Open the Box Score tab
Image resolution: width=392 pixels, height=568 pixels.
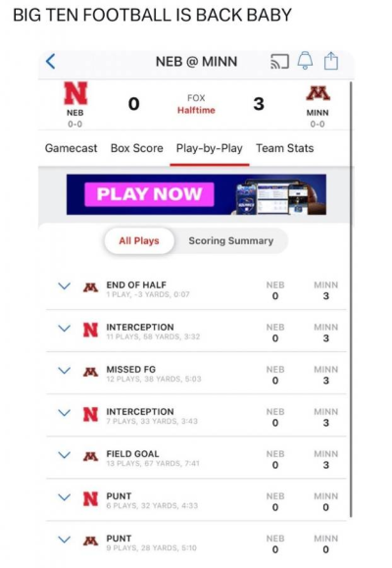pos(137,148)
